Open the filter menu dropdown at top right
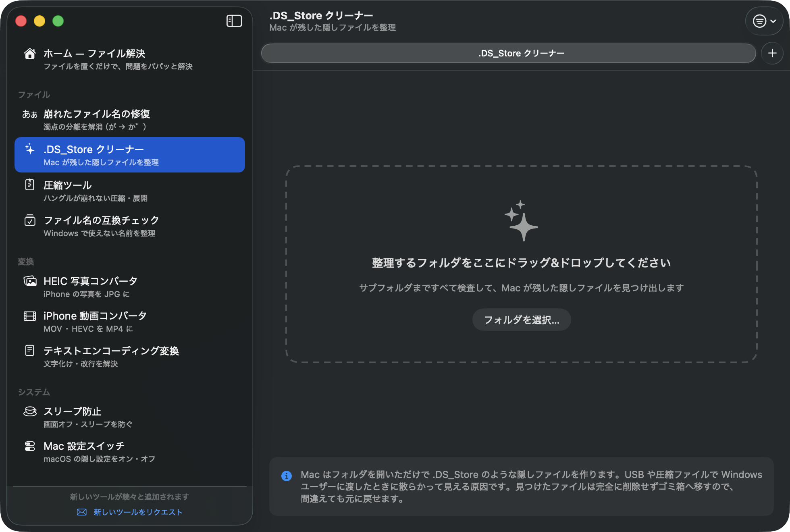This screenshot has height=532, width=790. tap(764, 21)
